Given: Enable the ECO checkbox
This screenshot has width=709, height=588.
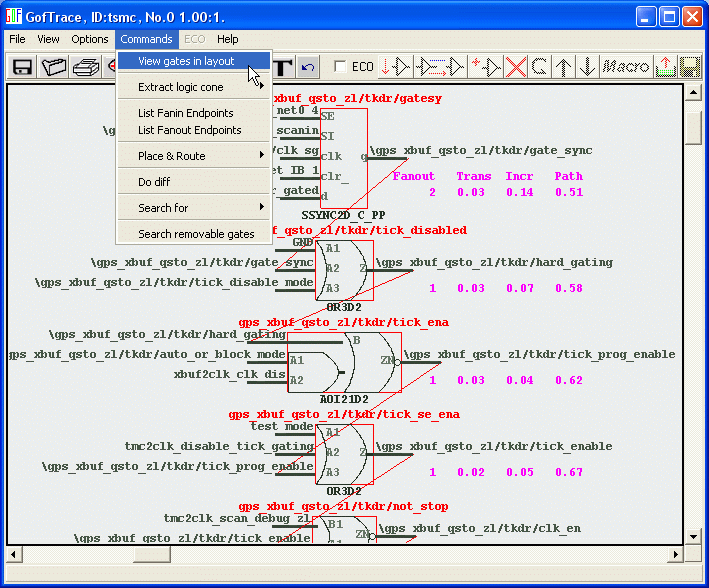Looking at the screenshot, I should coord(340,67).
